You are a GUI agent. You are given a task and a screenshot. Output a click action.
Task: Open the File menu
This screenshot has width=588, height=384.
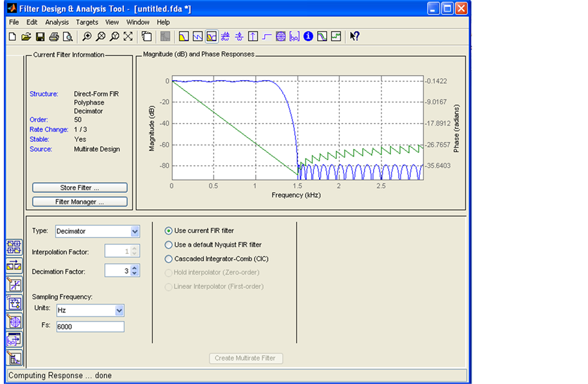coord(14,22)
